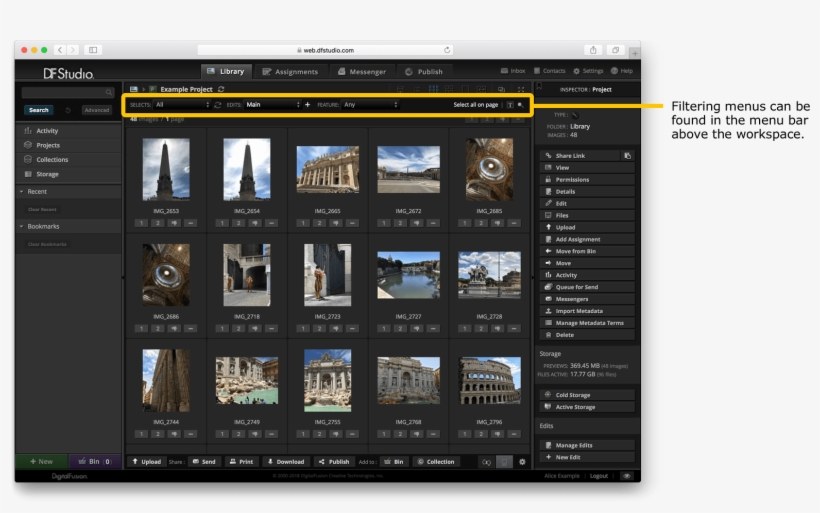Click the Move from Bin arrow action
The width and height of the screenshot is (820, 513).
[587, 252]
